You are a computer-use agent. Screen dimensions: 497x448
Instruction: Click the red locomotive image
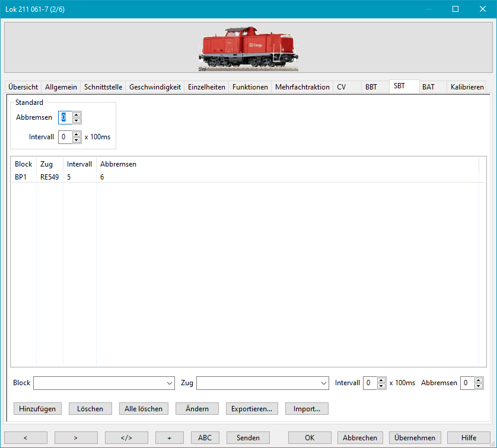point(248,49)
